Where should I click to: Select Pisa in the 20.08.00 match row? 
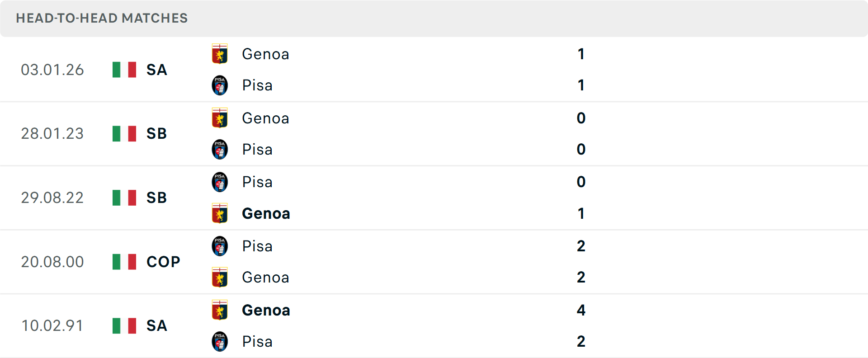click(257, 246)
